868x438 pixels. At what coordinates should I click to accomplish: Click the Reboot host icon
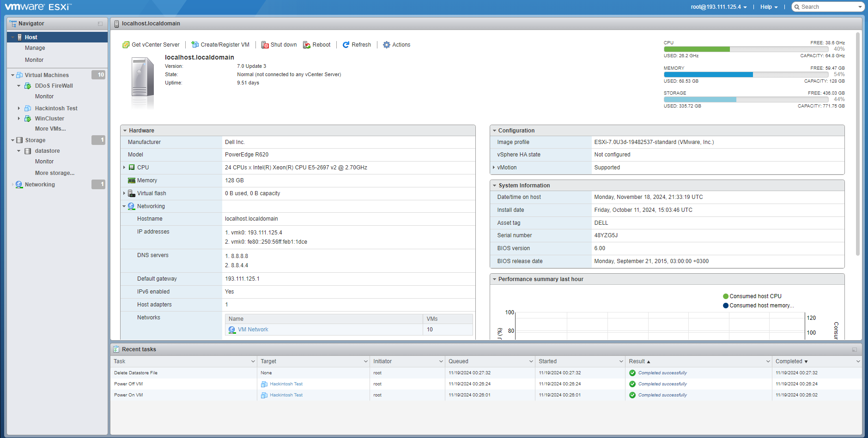[307, 45]
